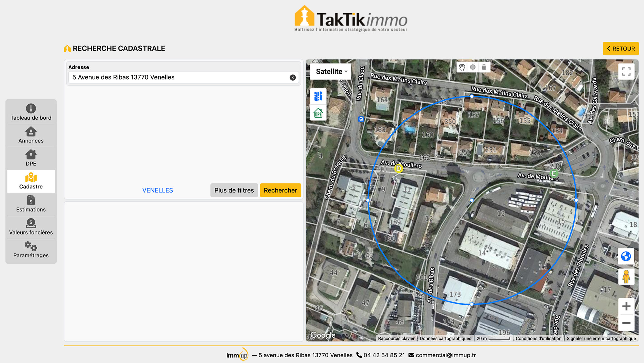This screenshot has height=363, width=644.
Task: Click the bus stop icon on map
Action: click(x=361, y=119)
